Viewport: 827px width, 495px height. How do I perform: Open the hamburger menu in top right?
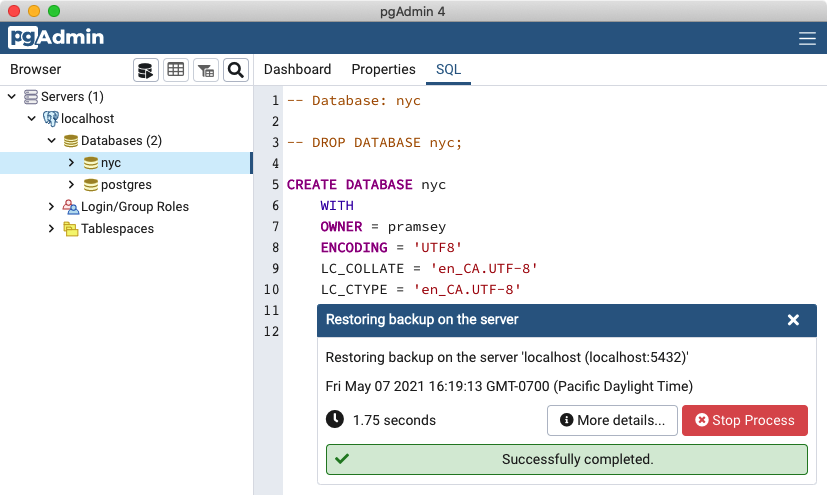point(807,39)
